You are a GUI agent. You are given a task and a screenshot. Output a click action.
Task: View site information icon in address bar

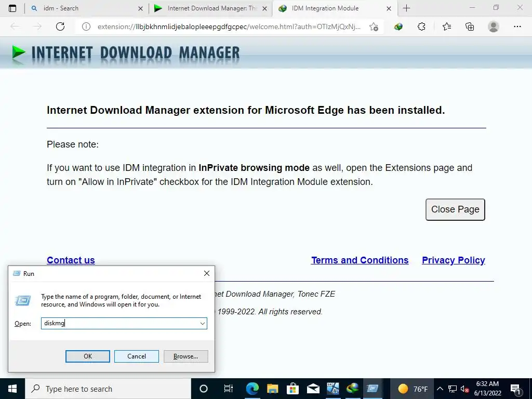(x=86, y=26)
